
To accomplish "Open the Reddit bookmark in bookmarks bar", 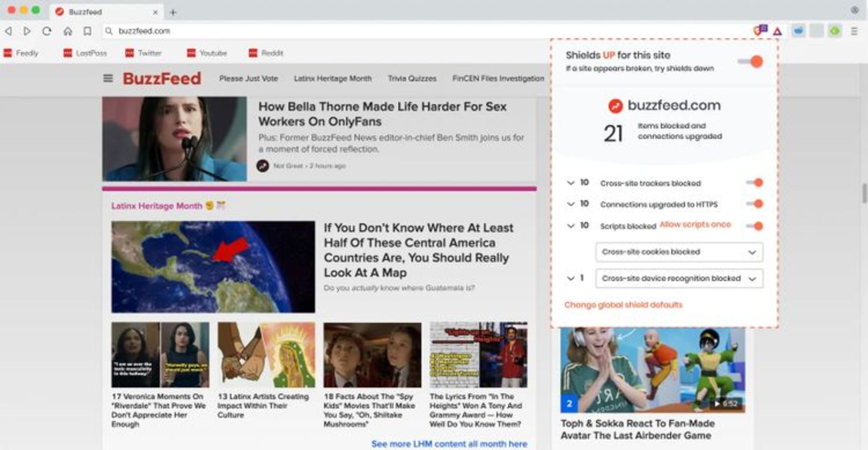I will click(x=266, y=53).
